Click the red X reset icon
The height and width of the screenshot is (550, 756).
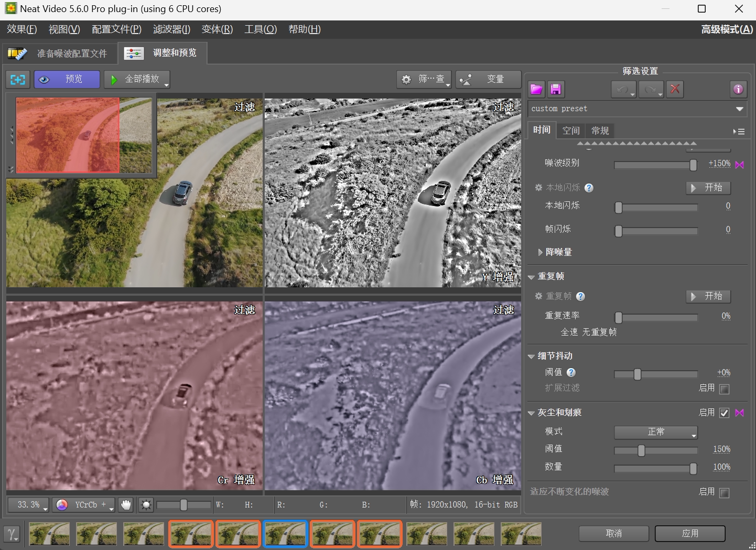tap(675, 89)
